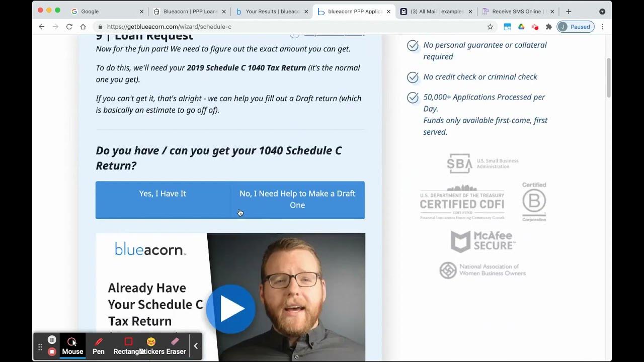Viewport: 644px width, 362px height.
Task: Click checkmark beside "50,000+ Applications Processed"
Action: click(413, 98)
